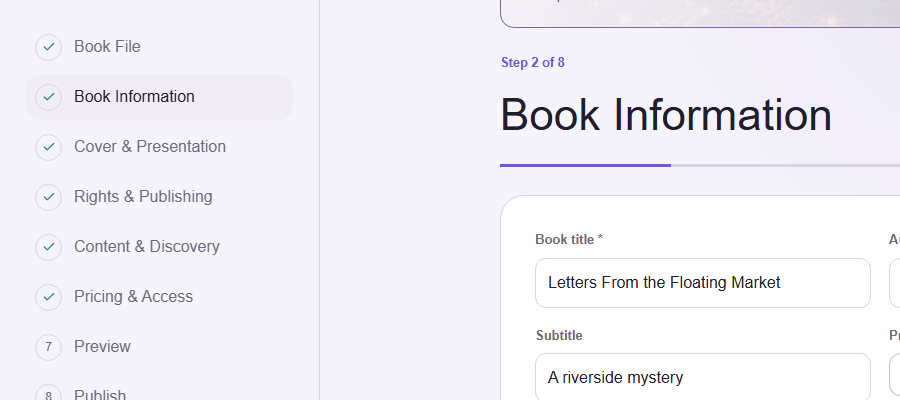Go to the Book File step
900x400 pixels.
point(159,47)
